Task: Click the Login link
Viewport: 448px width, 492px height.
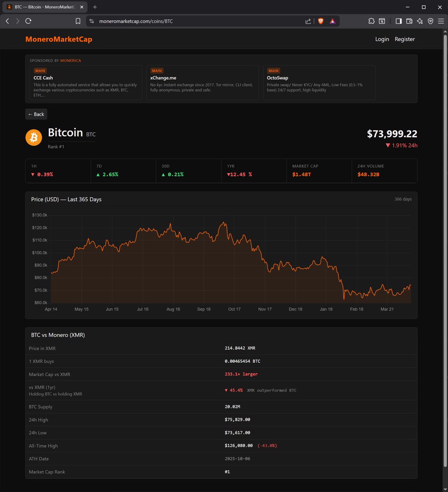Action: tap(382, 39)
